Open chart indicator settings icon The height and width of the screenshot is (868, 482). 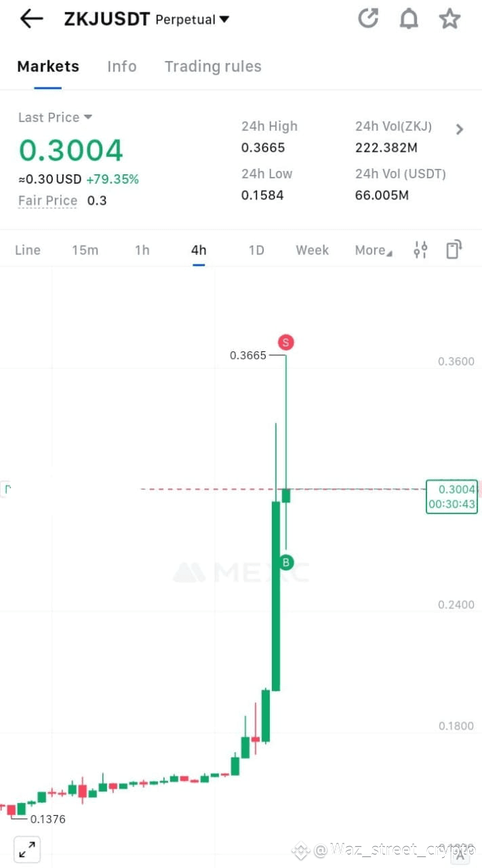pos(420,250)
